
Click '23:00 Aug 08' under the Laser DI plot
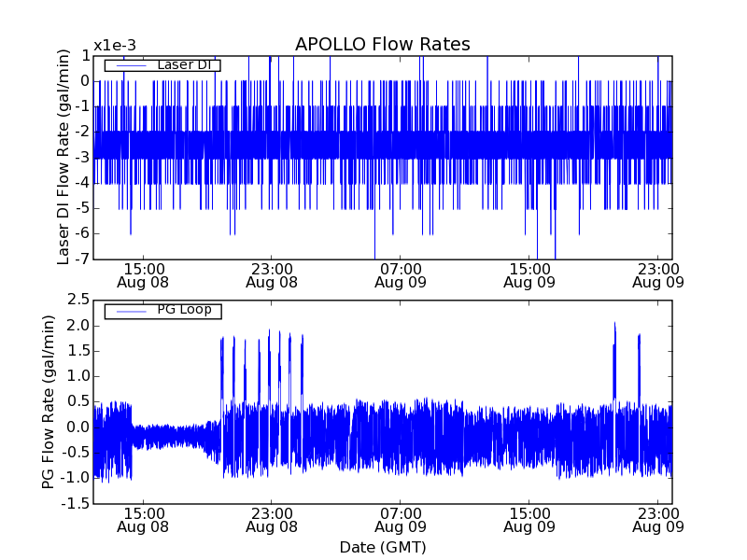272,275
